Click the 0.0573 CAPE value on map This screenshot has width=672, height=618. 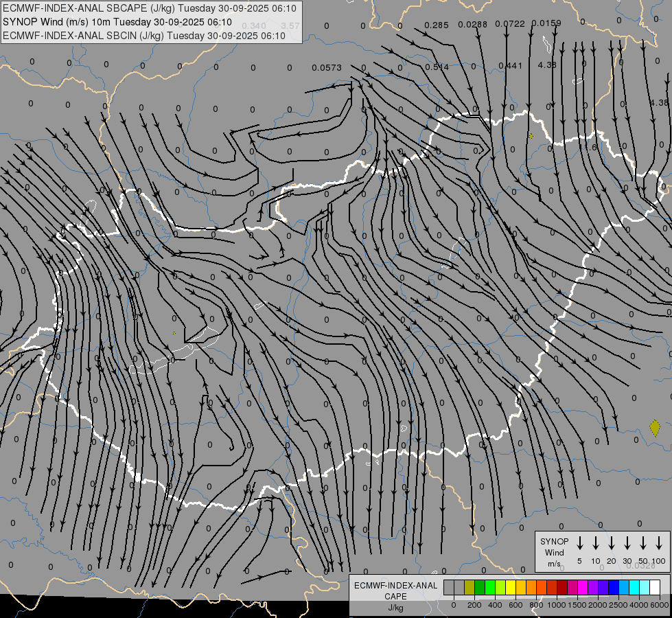[x=326, y=67]
